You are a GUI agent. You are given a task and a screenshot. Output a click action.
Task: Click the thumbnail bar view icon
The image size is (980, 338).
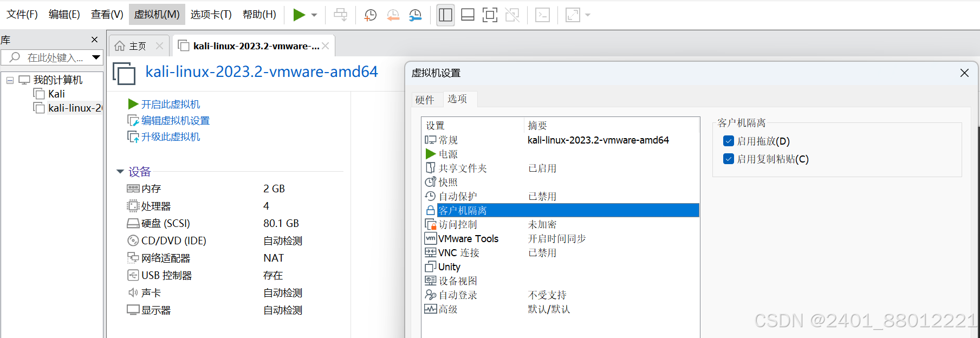(468, 15)
